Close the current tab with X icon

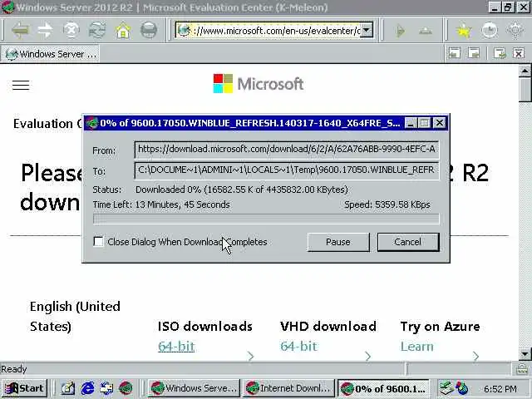(519, 53)
